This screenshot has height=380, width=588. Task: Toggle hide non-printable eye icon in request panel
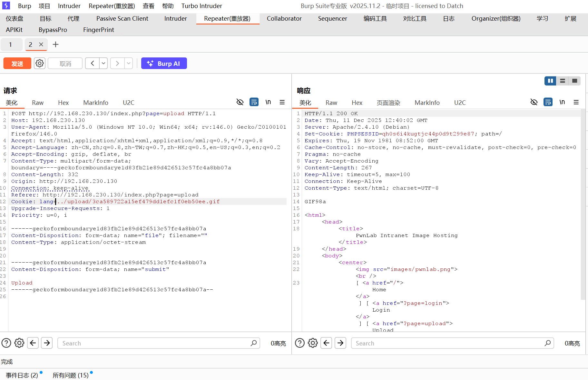(240, 102)
